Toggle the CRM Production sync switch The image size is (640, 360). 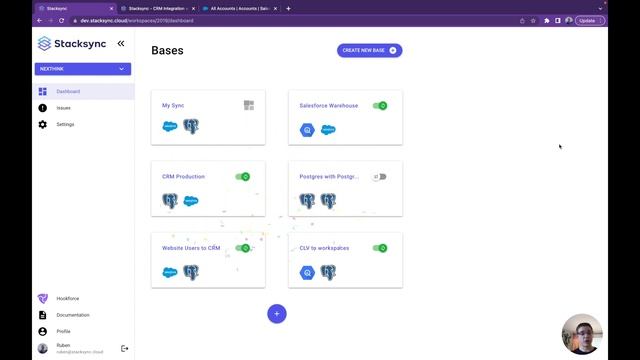click(x=242, y=177)
